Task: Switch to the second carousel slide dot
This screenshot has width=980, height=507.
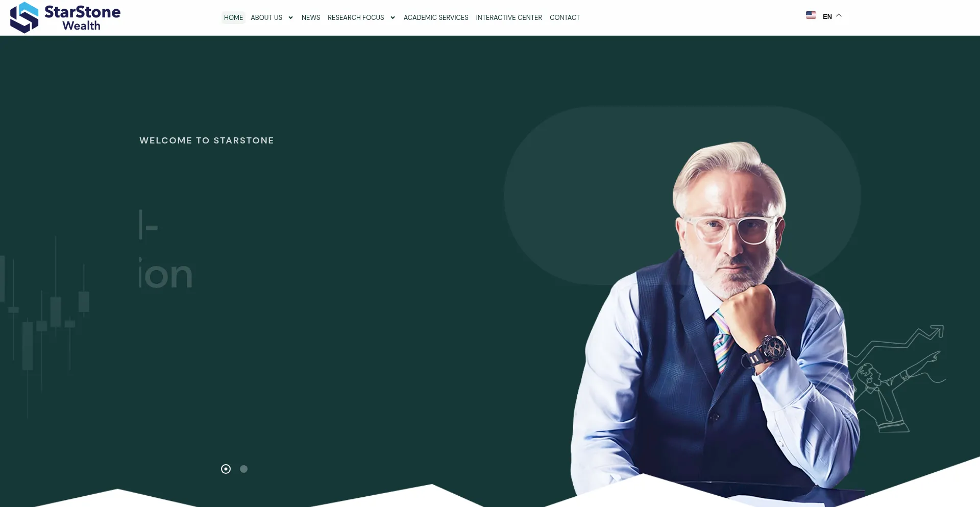Action: click(243, 469)
